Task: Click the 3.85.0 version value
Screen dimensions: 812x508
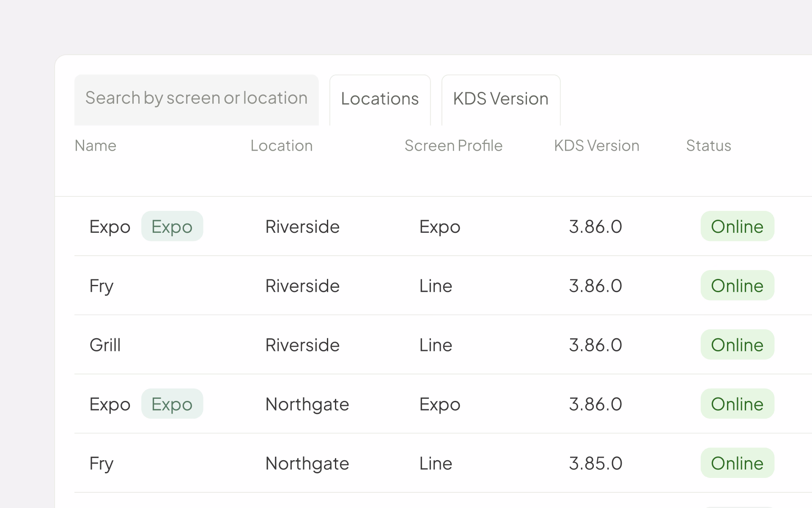Action: pos(595,464)
